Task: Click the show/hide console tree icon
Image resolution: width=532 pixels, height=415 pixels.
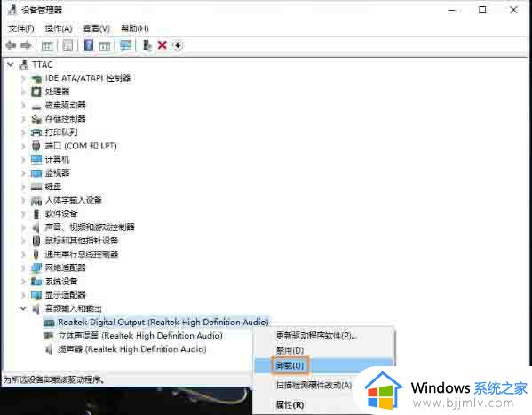Action: click(x=47, y=45)
